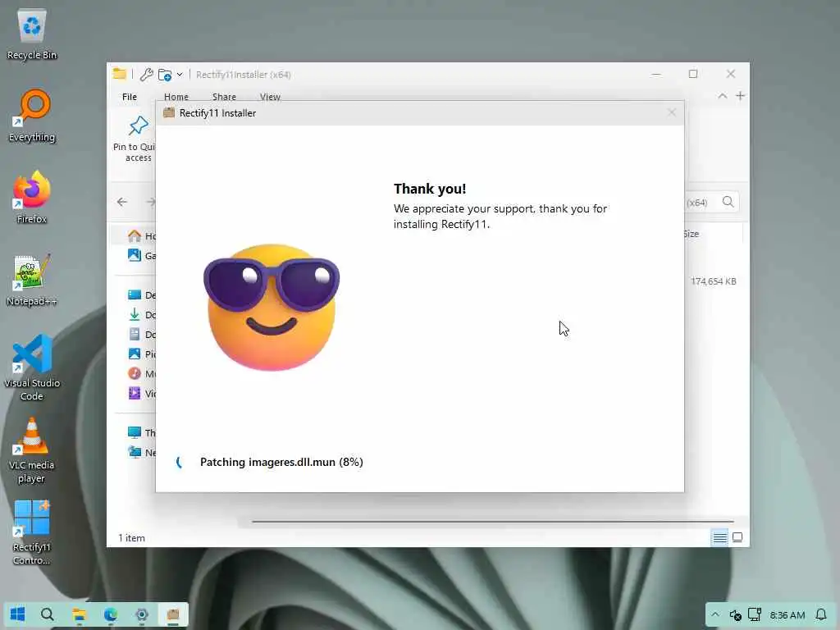The height and width of the screenshot is (630, 840).
Task: Open the Recycle Bin desktop icon
Action: click(x=32, y=35)
